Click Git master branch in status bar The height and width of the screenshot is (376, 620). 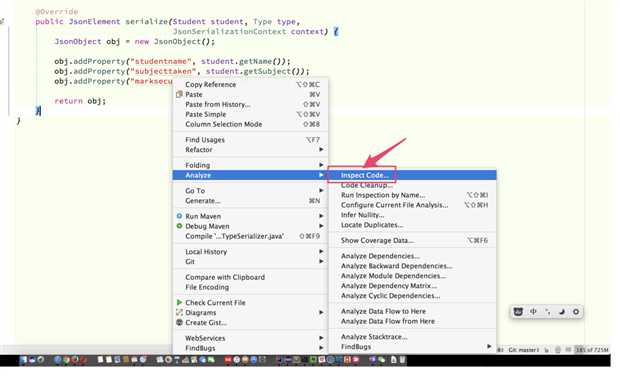pyautogui.click(x=524, y=350)
